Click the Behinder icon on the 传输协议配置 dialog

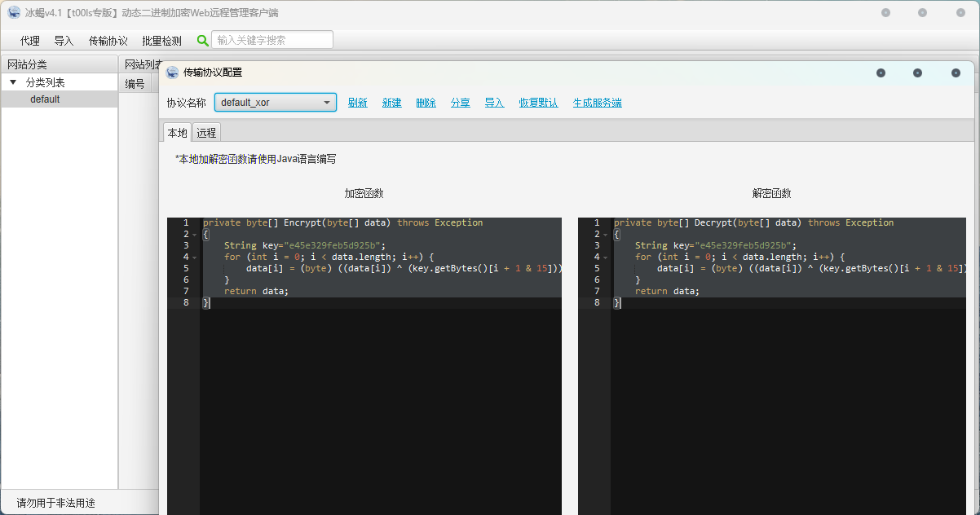tap(172, 72)
